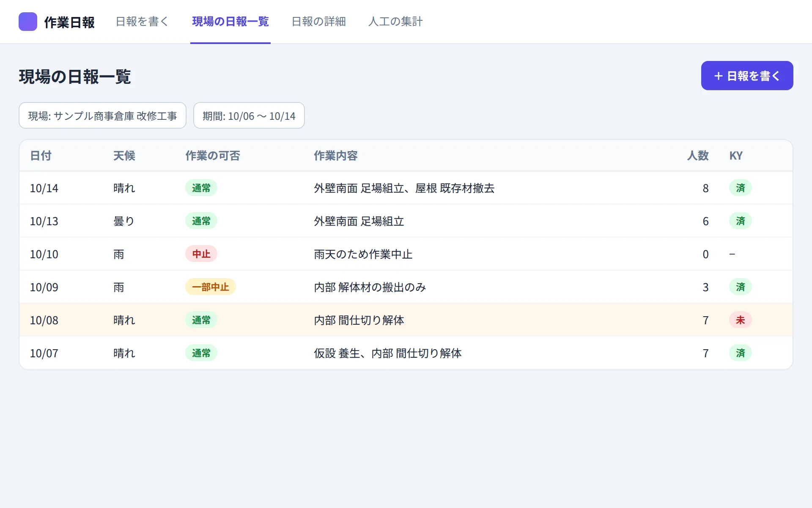This screenshot has height=508, width=812.
Task: Click headcount 3 in the 10/09 row
Action: [705, 287]
